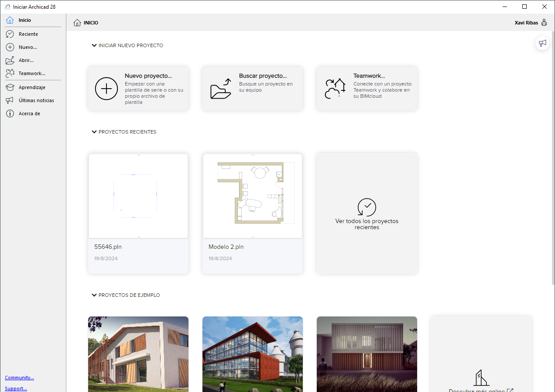Screen dimensions: 555x392
Task: Click the Últimas noticias megaphone icon
Action: point(10,100)
